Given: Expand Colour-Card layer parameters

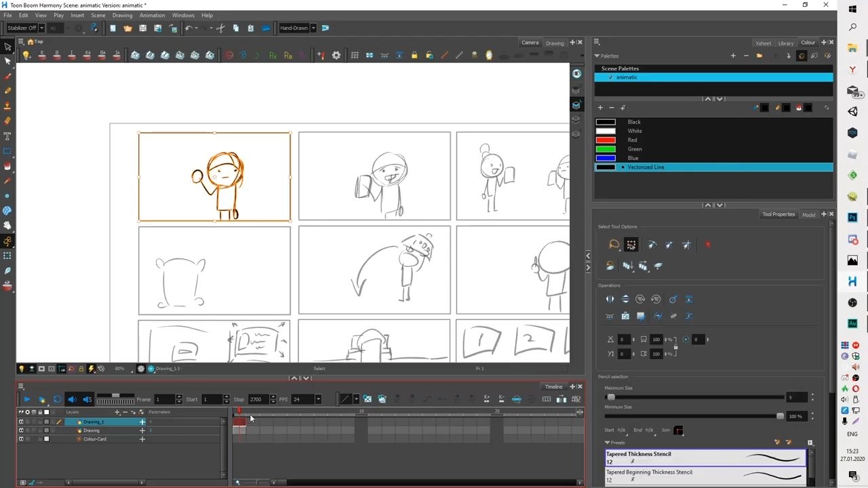Looking at the screenshot, I should tap(142, 439).
